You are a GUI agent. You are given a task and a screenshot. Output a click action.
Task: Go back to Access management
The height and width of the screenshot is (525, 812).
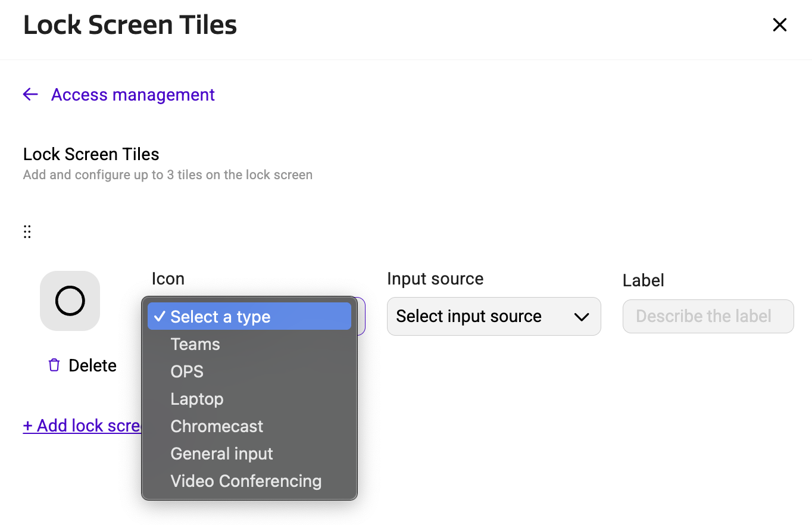tap(132, 95)
